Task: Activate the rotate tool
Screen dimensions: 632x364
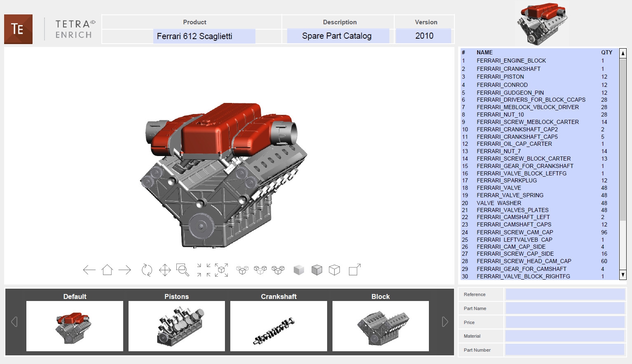Action: [147, 270]
